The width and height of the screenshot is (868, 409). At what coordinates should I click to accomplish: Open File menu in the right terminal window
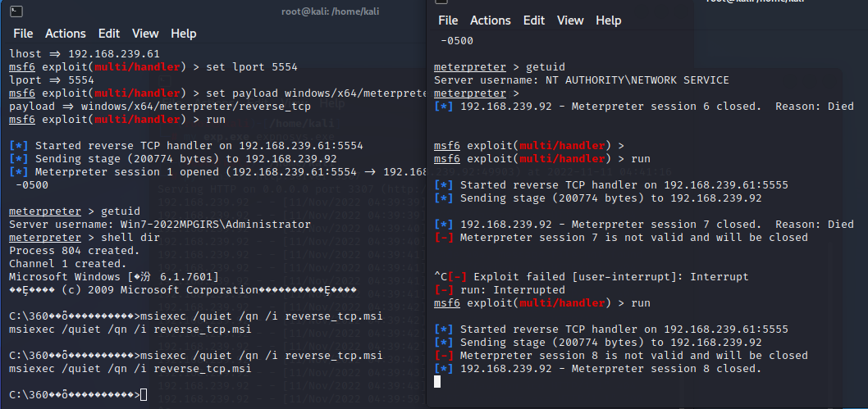[x=448, y=20]
